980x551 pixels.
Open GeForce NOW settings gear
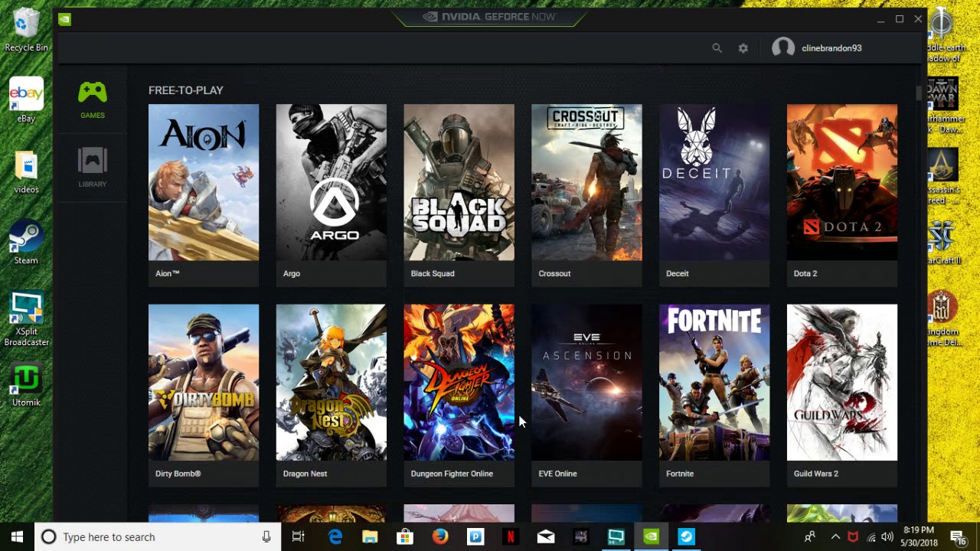click(743, 48)
